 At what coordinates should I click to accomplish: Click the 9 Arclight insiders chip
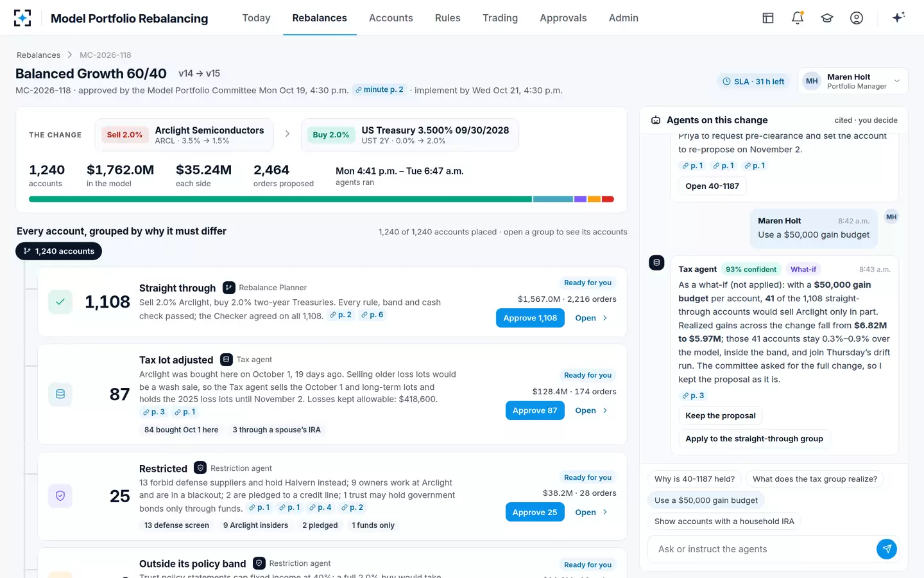(x=255, y=525)
